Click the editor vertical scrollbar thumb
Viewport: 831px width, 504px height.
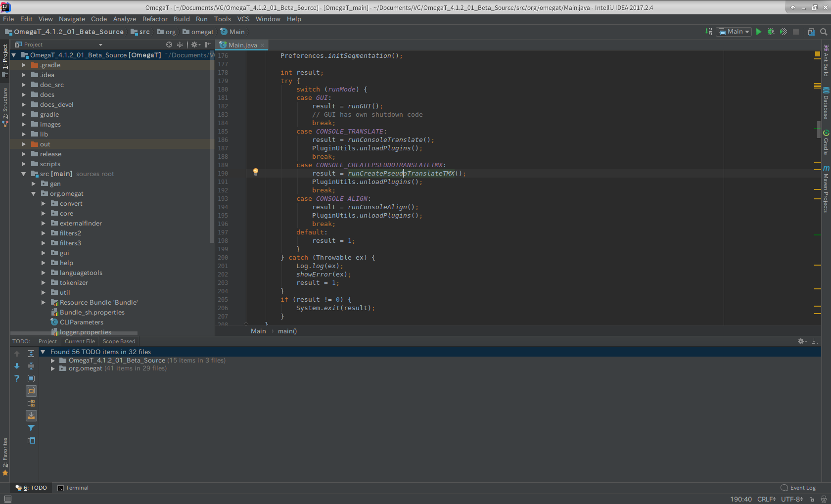(819, 129)
